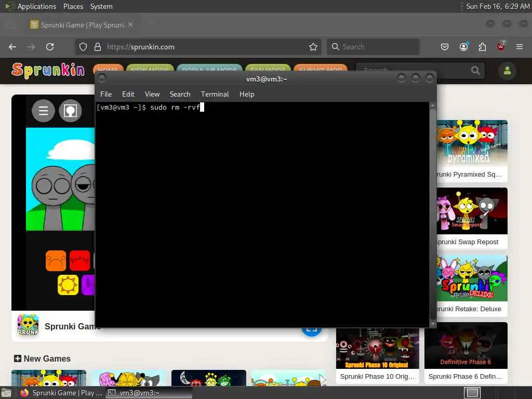
Task: Open Sprunki Phase 10 Original thumbnail
Action: pos(377,349)
